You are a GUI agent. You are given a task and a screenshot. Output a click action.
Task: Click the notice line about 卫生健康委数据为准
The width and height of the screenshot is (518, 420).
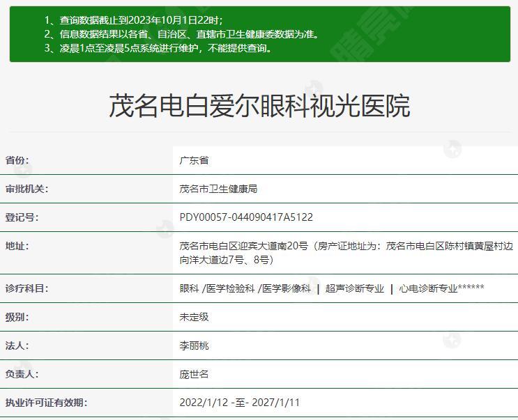click(x=181, y=34)
